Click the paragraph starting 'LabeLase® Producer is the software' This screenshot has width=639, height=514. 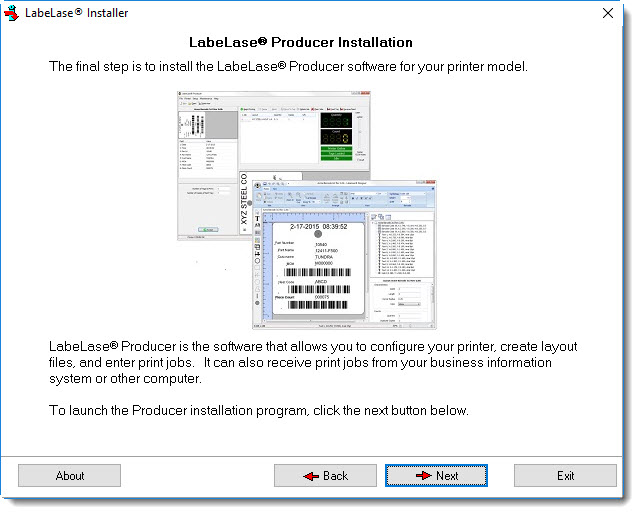[x=313, y=362]
